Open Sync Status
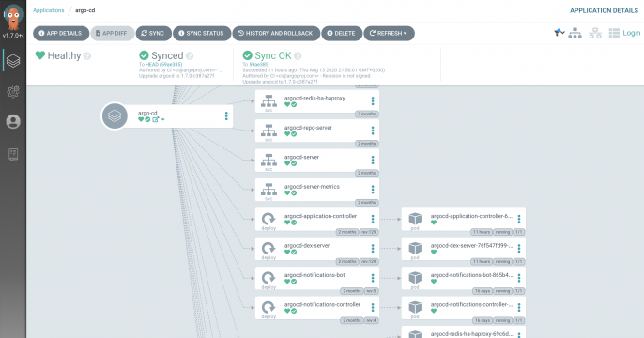Viewport: 644px width, 338px height. tap(202, 33)
